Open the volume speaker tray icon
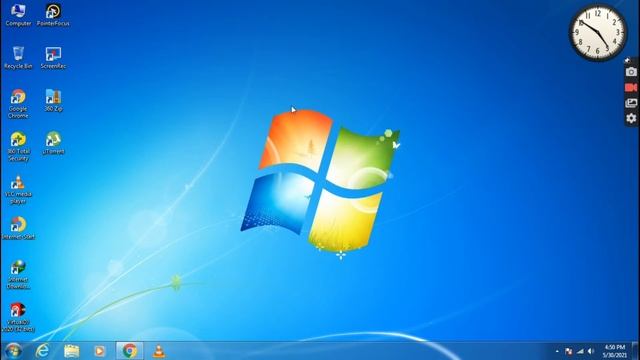This screenshot has height=360, width=640. coord(591,351)
